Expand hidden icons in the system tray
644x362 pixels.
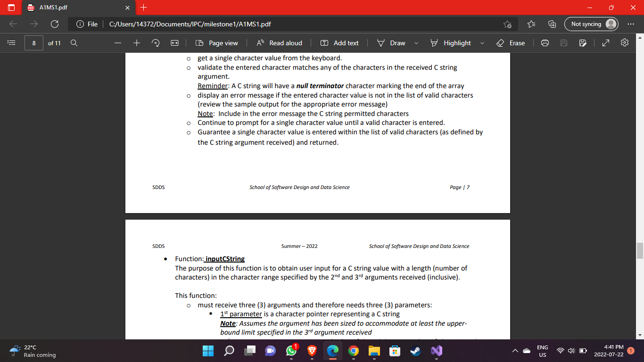pyautogui.click(x=515, y=351)
